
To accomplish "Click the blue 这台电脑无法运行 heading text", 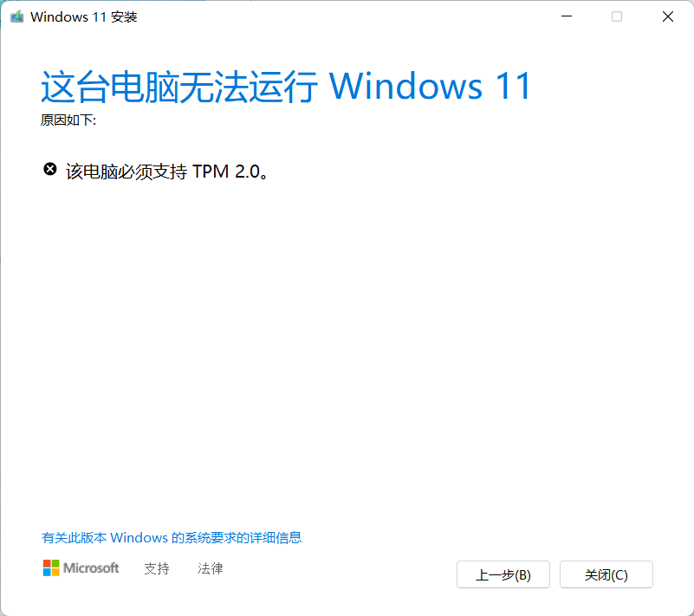I will tap(179, 87).
